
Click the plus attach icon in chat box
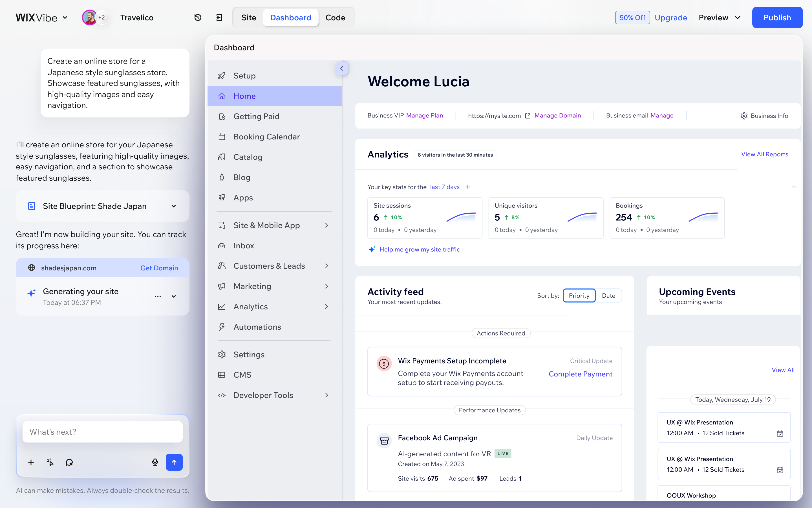(x=31, y=462)
